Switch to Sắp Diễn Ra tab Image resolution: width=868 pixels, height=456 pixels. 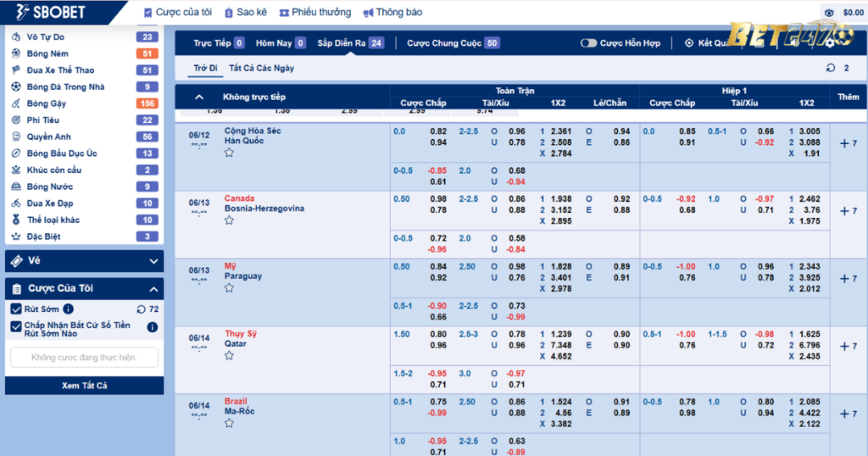[x=350, y=43]
